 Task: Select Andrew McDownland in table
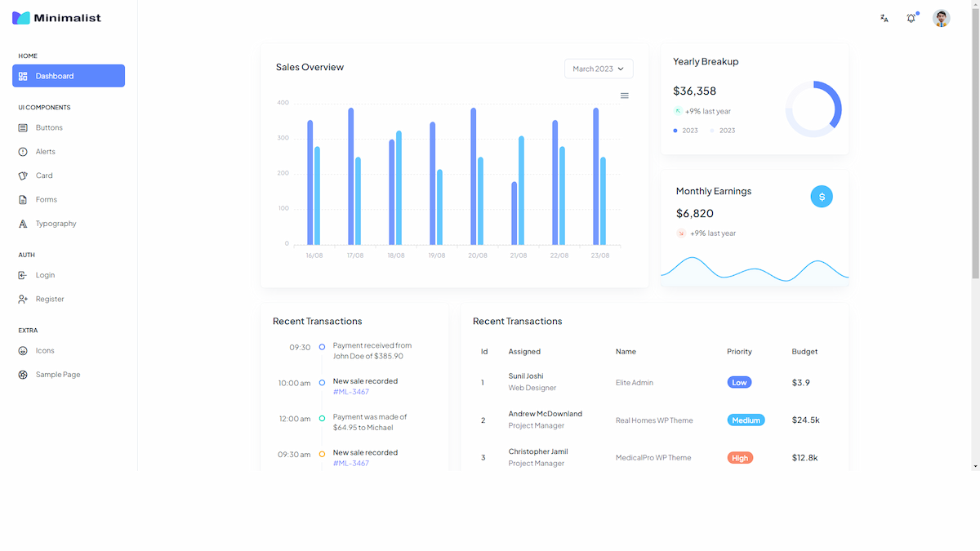point(546,414)
